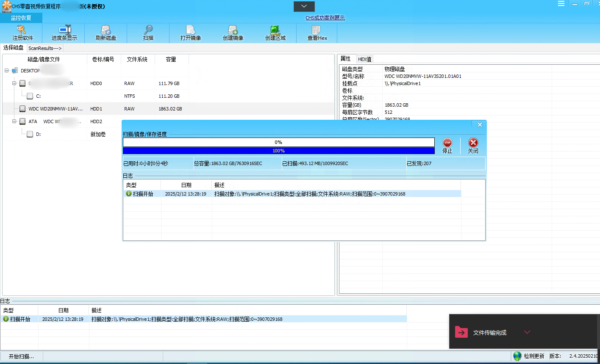
Task: Collapse the ATA WDC HDD2 tree node
Action: [14, 121]
